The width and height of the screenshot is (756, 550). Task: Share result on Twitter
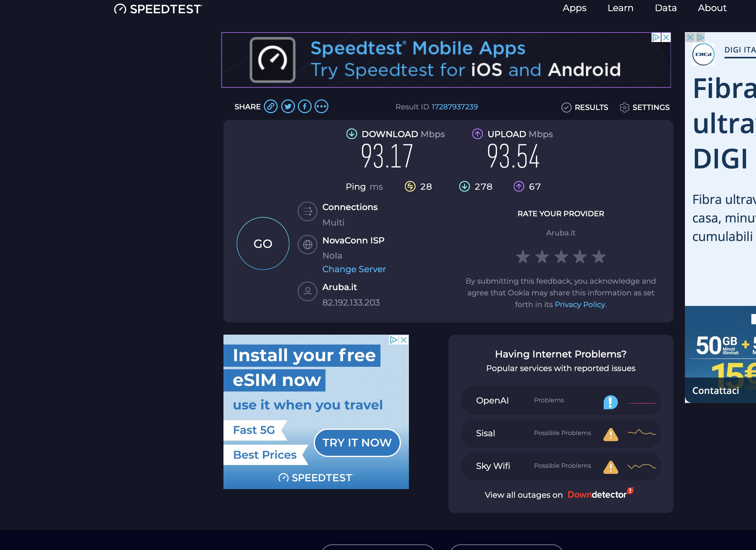(288, 107)
